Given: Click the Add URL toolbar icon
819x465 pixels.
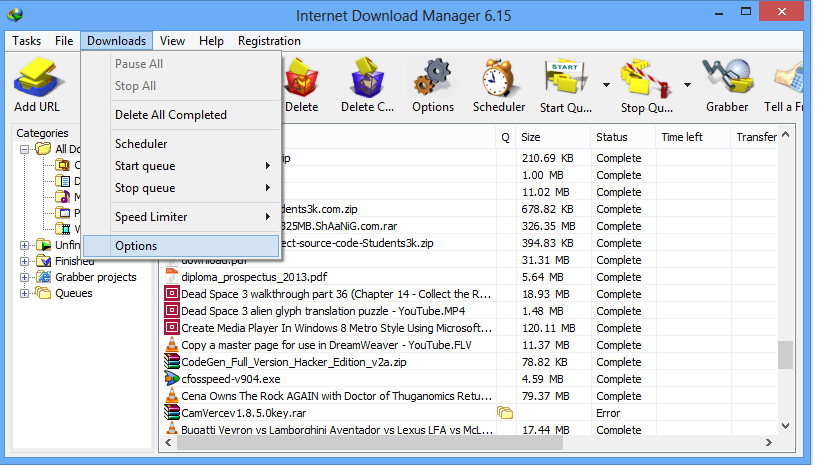Looking at the screenshot, I should tap(38, 79).
